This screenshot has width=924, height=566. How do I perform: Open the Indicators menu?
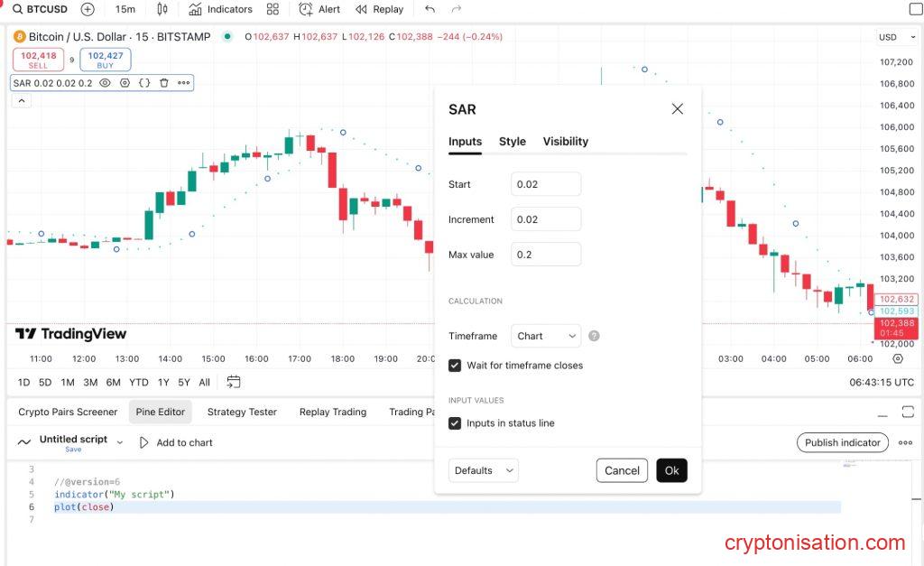coord(220,9)
